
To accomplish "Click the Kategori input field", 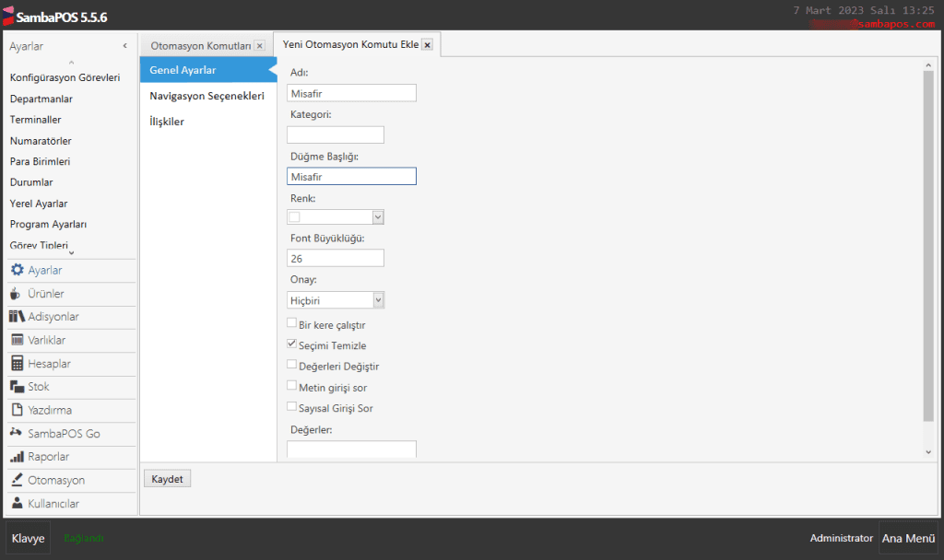I will point(335,134).
